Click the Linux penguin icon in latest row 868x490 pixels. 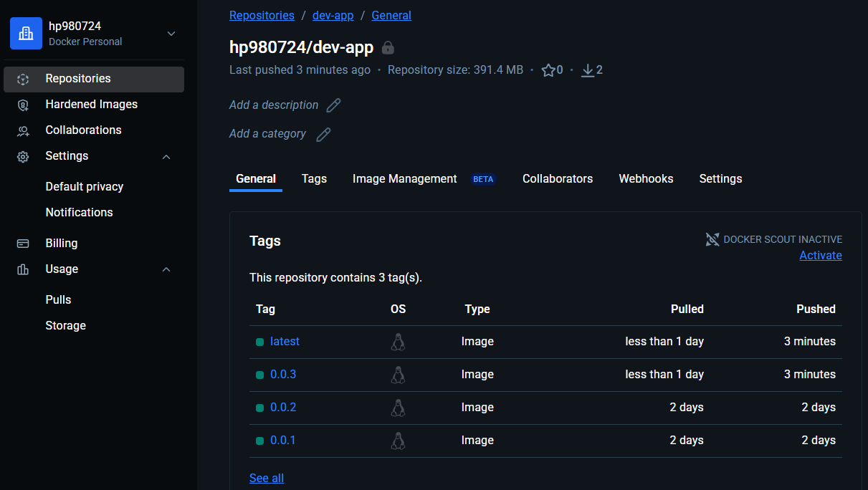tap(398, 342)
